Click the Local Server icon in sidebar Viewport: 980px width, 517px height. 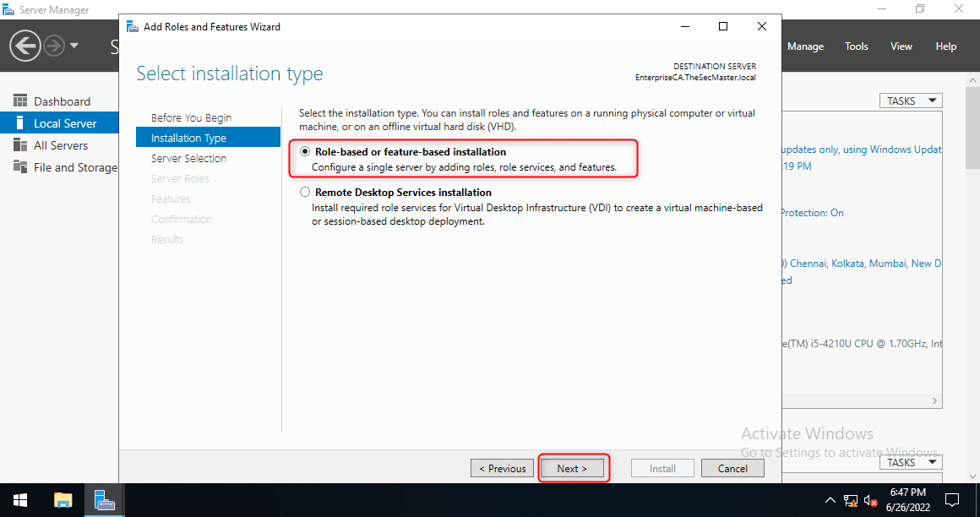(x=20, y=123)
